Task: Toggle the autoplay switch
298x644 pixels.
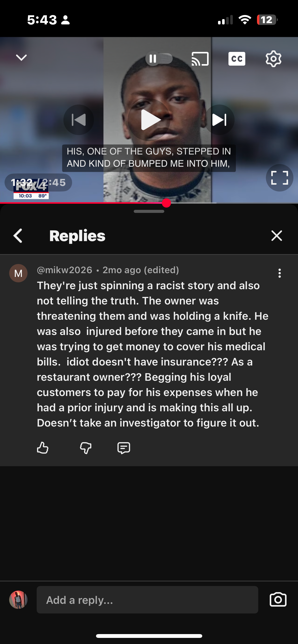Action: [x=159, y=59]
